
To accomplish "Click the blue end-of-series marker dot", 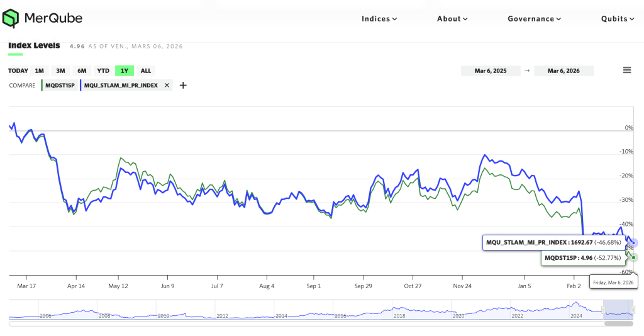I will [634, 243].
